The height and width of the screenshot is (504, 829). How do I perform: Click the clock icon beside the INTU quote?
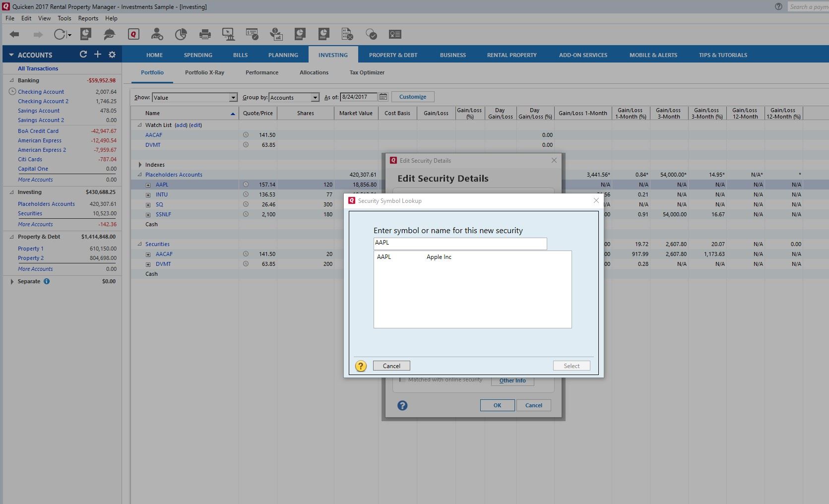coord(246,194)
